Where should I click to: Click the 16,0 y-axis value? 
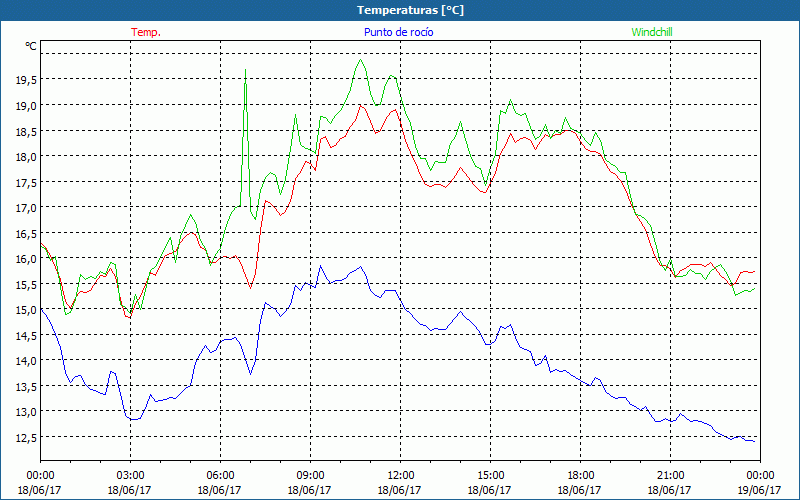(26, 258)
